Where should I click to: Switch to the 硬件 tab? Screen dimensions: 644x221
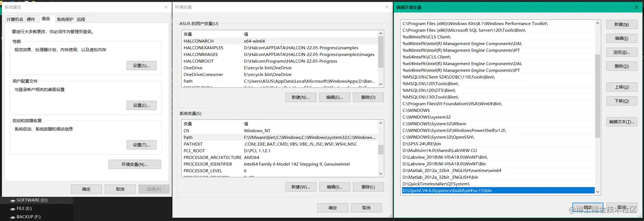[31, 19]
